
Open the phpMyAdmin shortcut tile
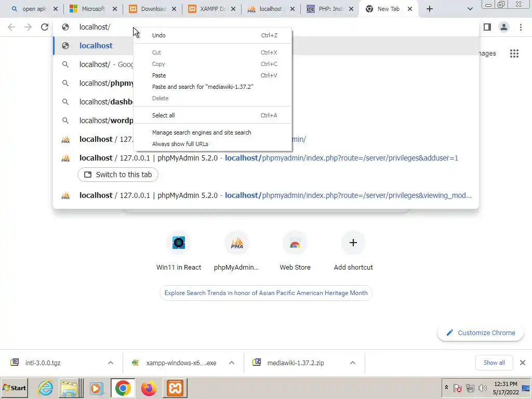pyautogui.click(x=237, y=250)
